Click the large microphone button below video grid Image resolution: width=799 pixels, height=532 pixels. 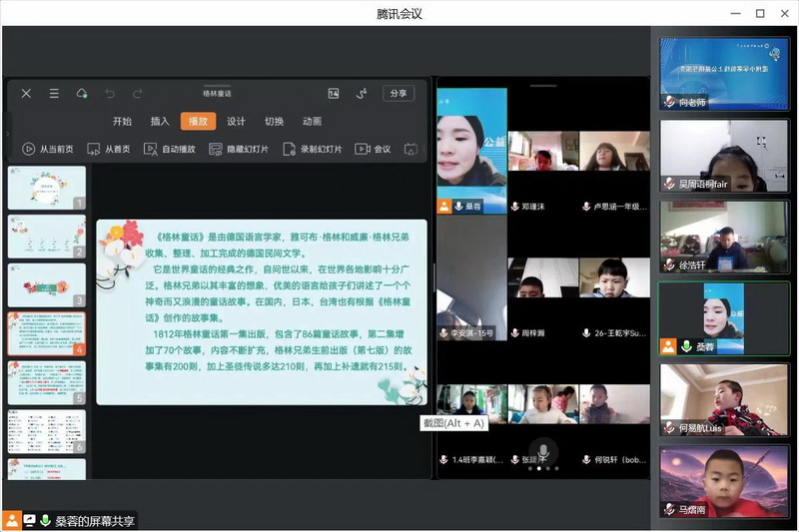[x=542, y=450]
